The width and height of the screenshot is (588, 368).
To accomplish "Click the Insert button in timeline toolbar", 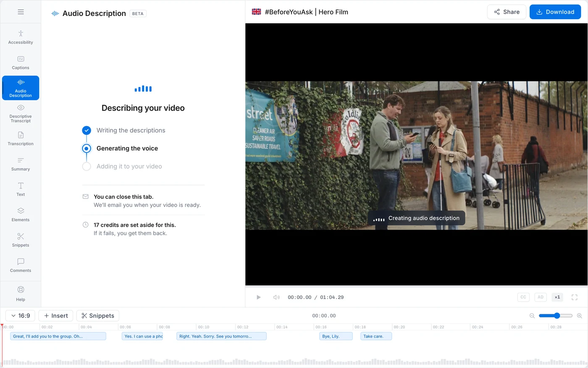I will (56, 316).
